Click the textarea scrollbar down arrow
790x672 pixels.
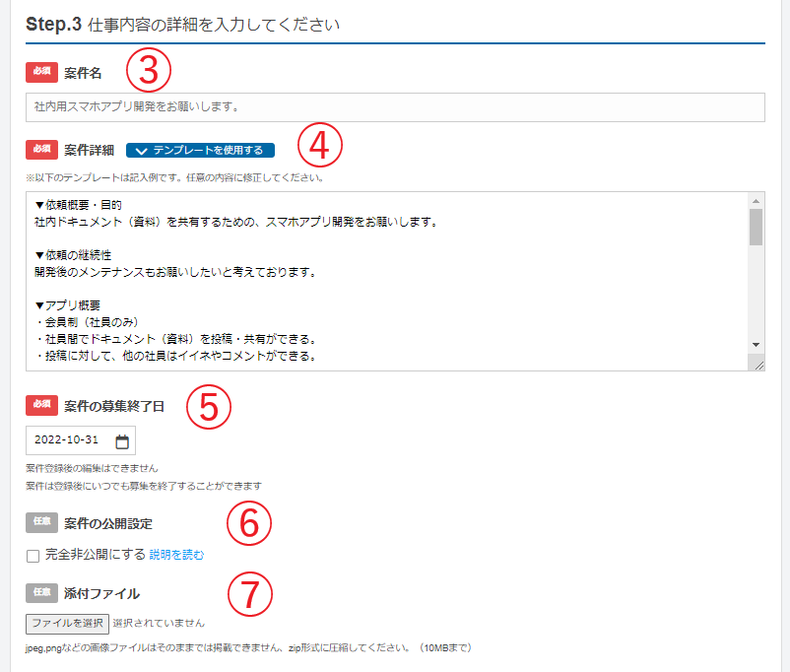click(756, 344)
